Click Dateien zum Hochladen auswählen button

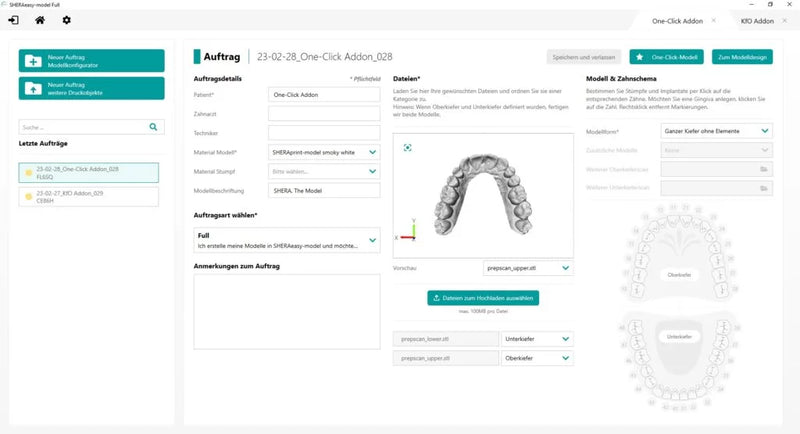pyautogui.click(x=483, y=298)
